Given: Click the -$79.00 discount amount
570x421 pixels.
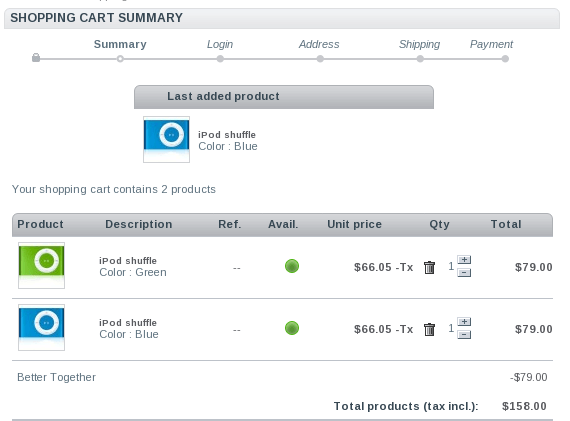Looking at the screenshot, I should [x=529, y=377].
